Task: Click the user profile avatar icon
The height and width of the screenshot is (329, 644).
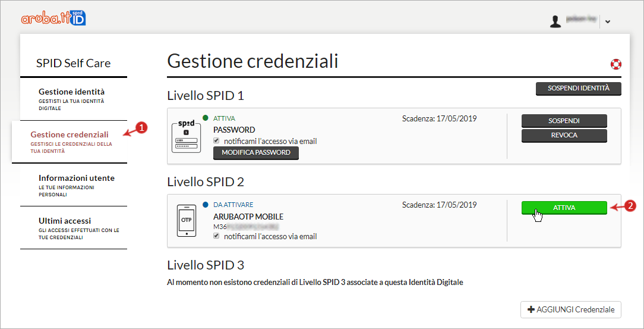Action: coord(555,21)
